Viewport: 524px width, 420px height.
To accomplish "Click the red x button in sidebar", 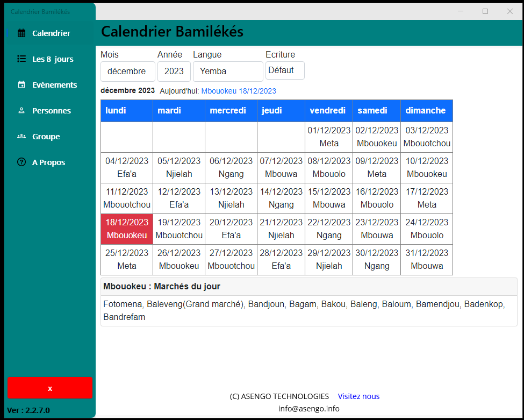I will click(50, 388).
